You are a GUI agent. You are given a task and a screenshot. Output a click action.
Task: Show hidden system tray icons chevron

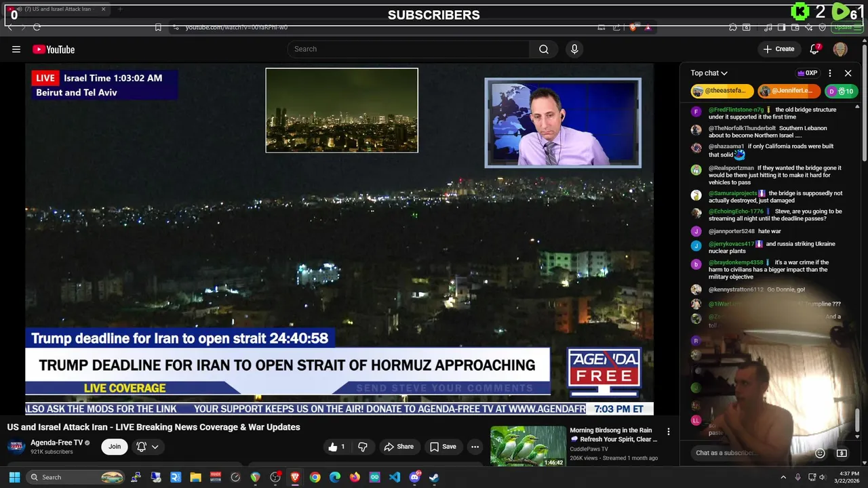point(783,477)
